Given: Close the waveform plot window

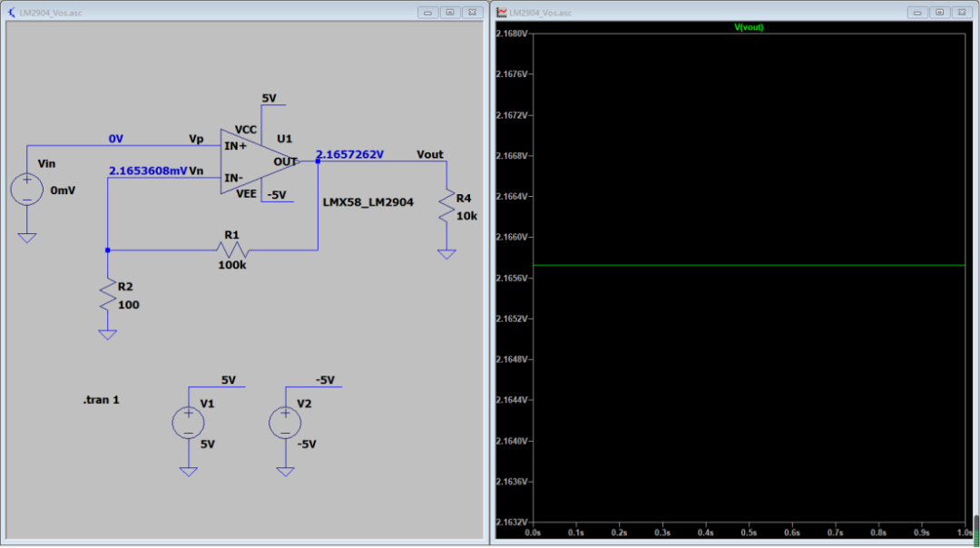Looking at the screenshot, I should pos(963,13).
